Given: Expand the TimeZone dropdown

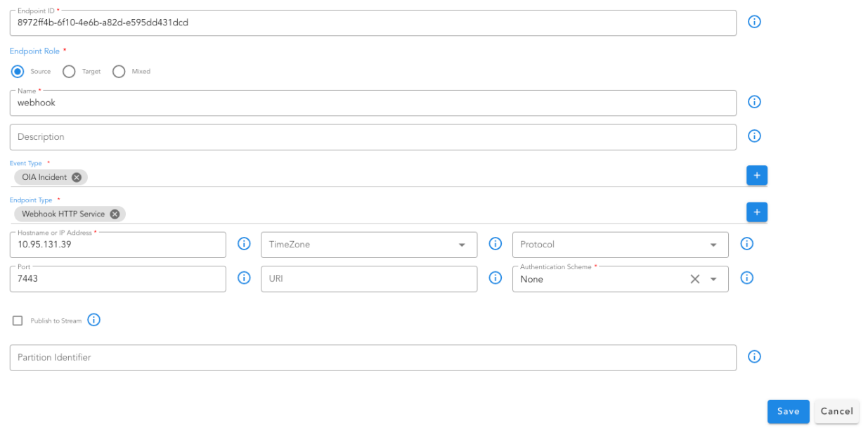Looking at the screenshot, I should (x=462, y=245).
